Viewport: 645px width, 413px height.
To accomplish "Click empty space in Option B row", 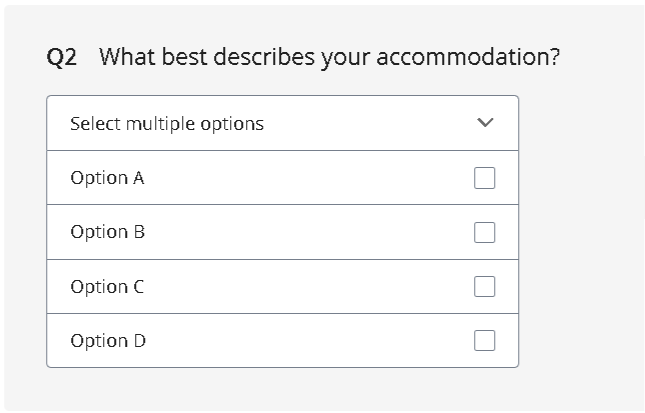I will [300, 232].
